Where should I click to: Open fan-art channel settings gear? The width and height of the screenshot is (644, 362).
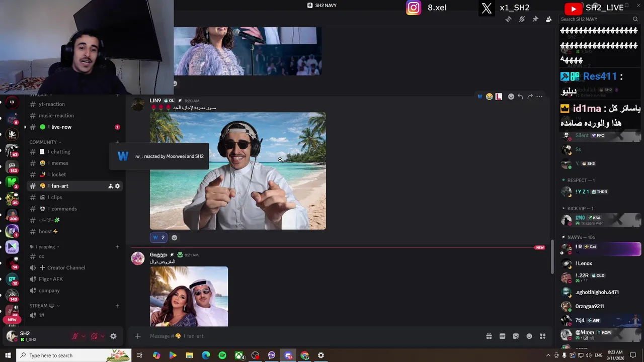pyautogui.click(x=117, y=186)
